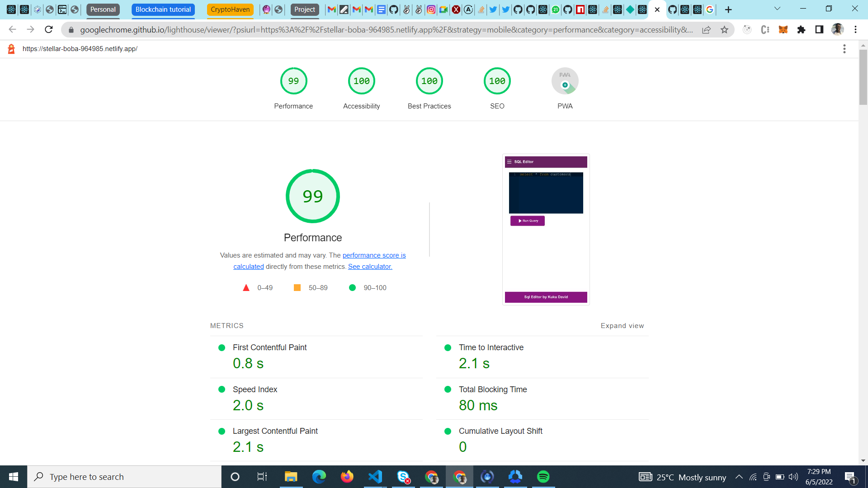Expand the Personal tab group
This screenshot has height=488, width=868.
point(103,9)
